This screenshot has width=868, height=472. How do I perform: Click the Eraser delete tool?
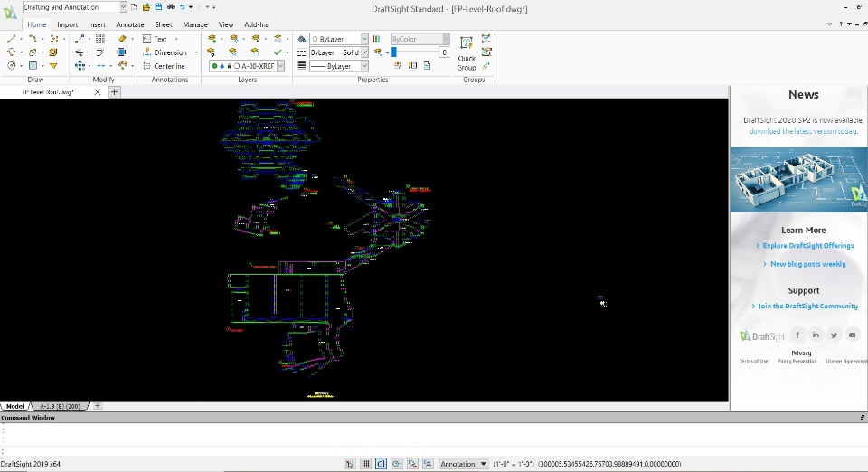[x=122, y=39]
